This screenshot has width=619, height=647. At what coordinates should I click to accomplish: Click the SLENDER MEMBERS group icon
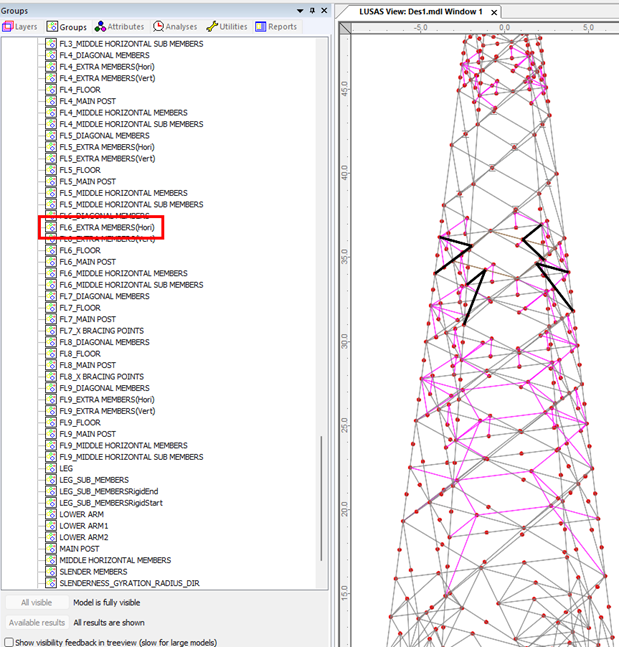(x=51, y=572)
